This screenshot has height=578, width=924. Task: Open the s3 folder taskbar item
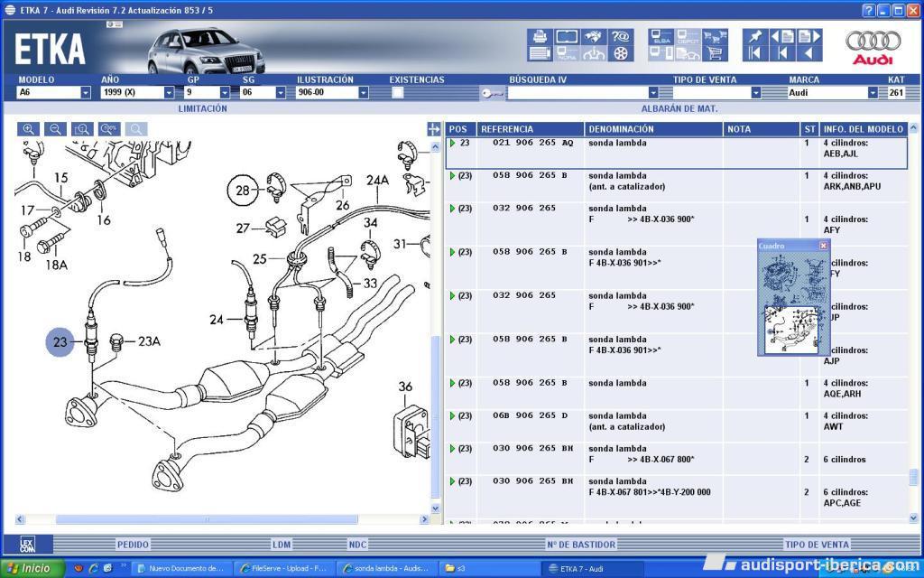(489, 569)
